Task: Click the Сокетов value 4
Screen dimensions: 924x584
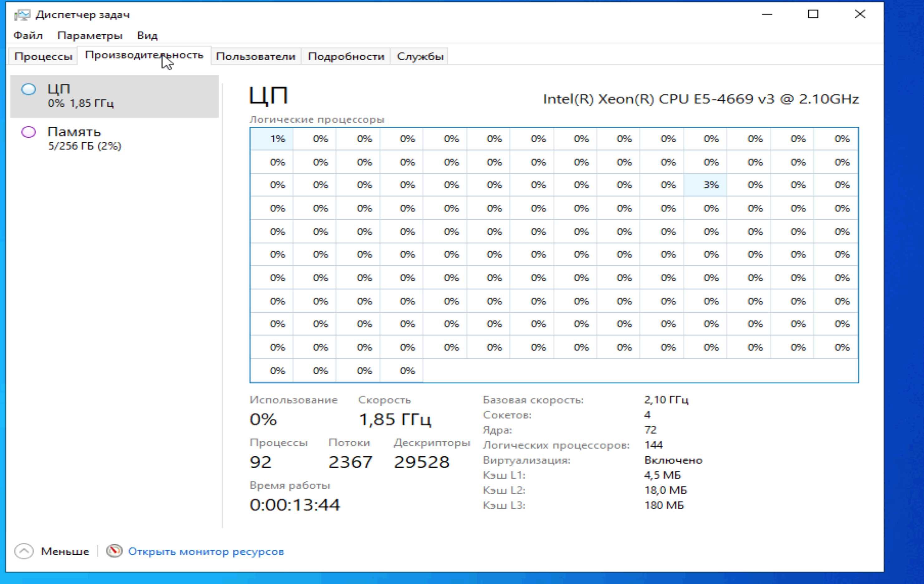Action: point(647,415)
